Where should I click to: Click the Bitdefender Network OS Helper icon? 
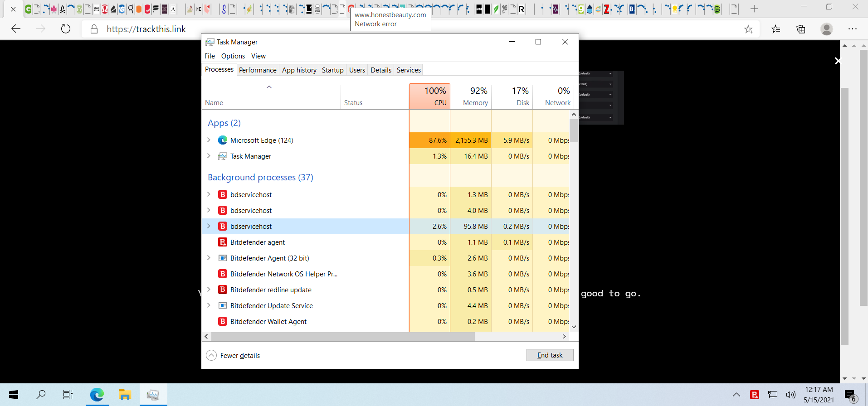tap(223, 274)
